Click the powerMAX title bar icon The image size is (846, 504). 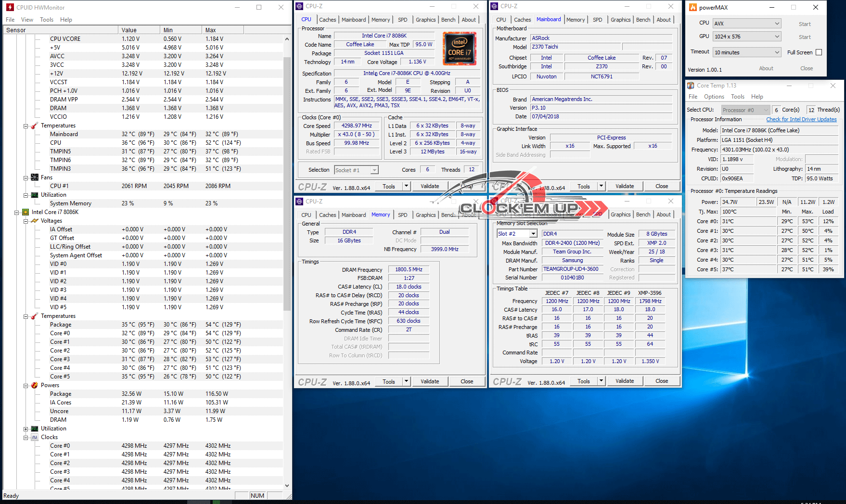click(x=693, y=7)
